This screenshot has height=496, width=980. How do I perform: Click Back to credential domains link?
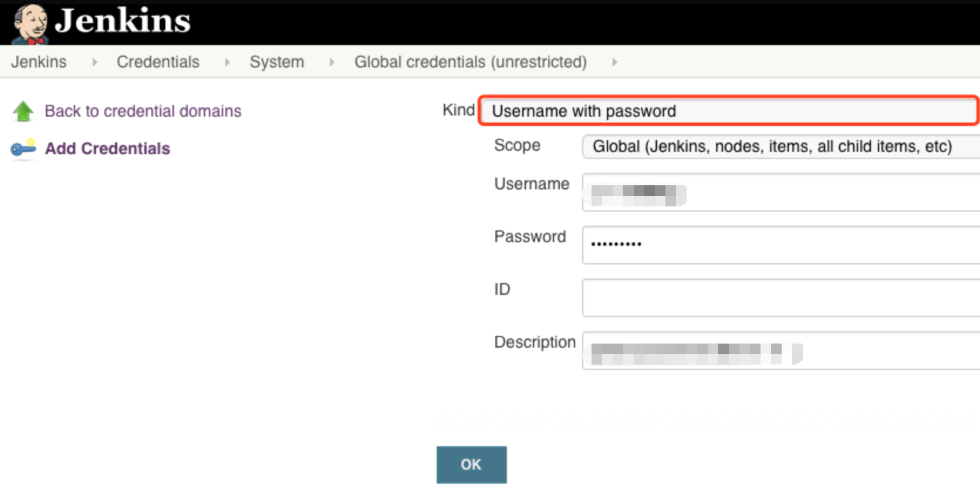(x=143, y=111)
